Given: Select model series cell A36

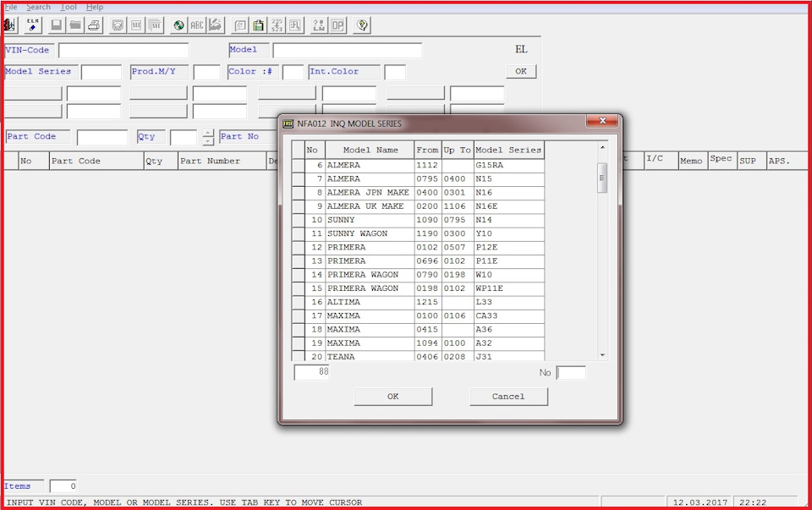Looking at the screenshot, I should (x=509, y=329).
